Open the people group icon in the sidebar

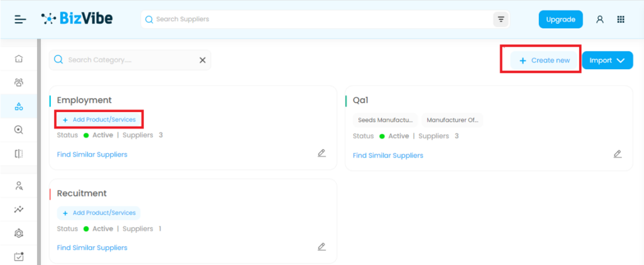click(19, 82)
